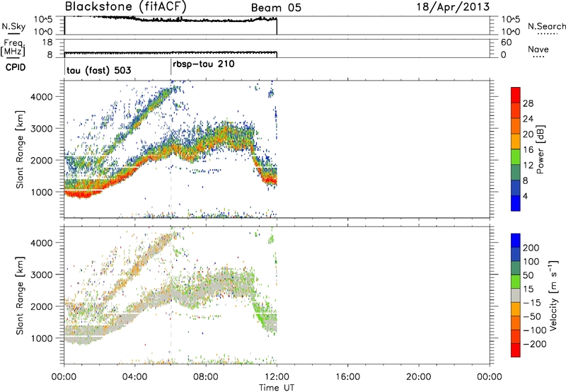Click the "28" label on power colorbar
The height and width of the screenshot is (392, 566).
click(x=528, y=103)
